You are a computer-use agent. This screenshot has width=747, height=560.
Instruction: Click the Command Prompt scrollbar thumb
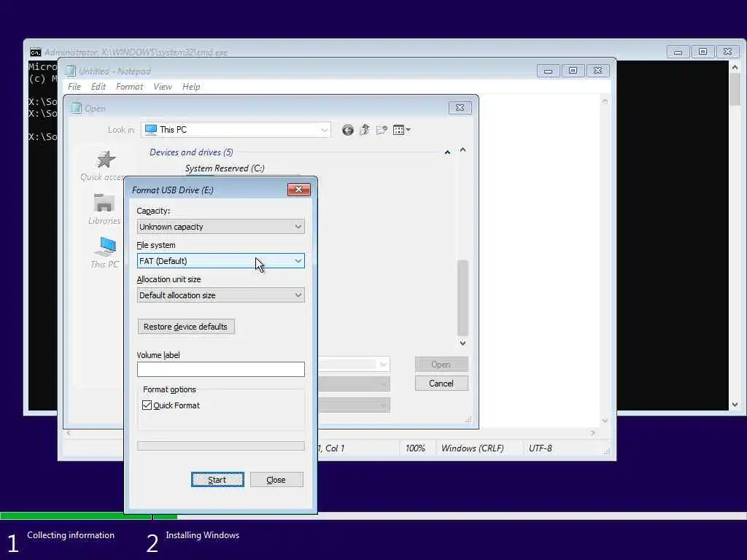[735, 90]
